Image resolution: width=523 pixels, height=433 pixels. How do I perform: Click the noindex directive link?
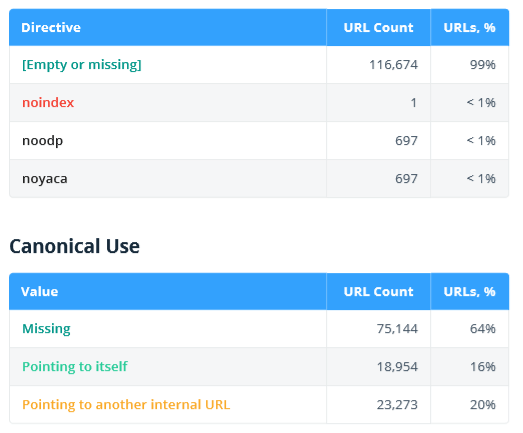coord(48,102)
